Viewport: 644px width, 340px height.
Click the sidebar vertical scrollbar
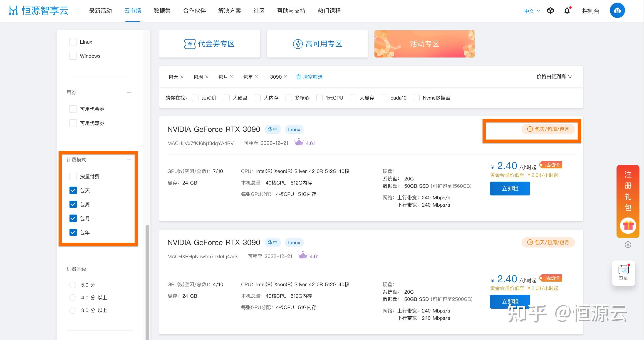[147, 282]
